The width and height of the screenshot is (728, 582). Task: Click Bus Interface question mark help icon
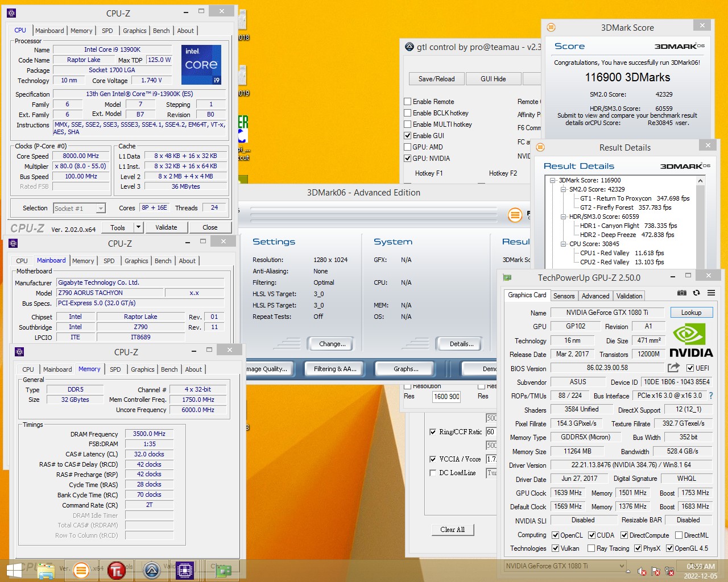[710, 396]
